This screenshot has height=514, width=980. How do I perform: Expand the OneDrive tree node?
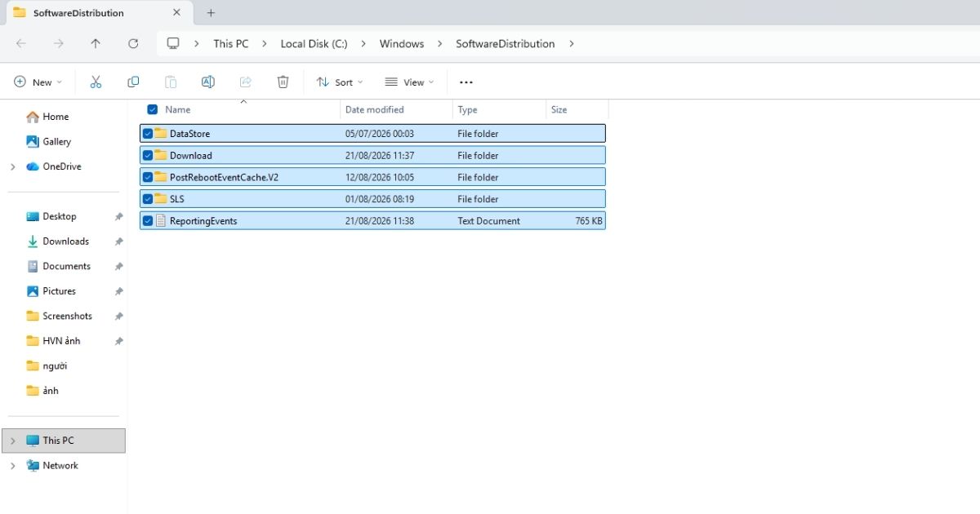12,166
